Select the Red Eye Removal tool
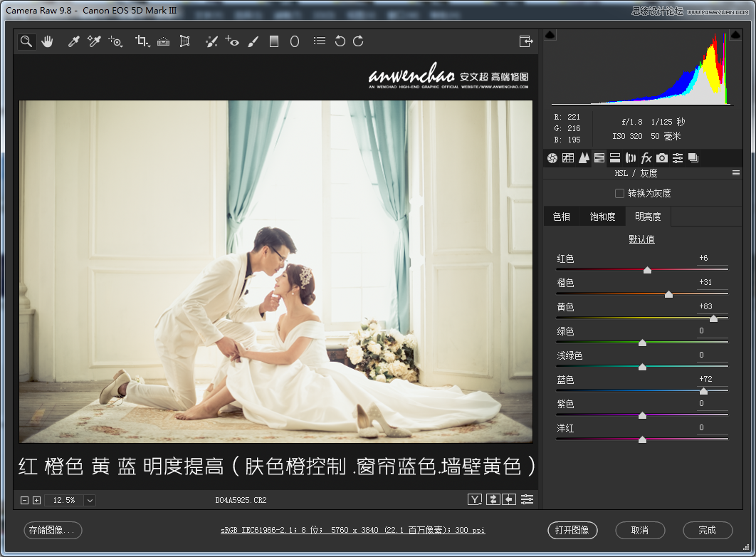 pyautogui.click(x=232, y=41)
